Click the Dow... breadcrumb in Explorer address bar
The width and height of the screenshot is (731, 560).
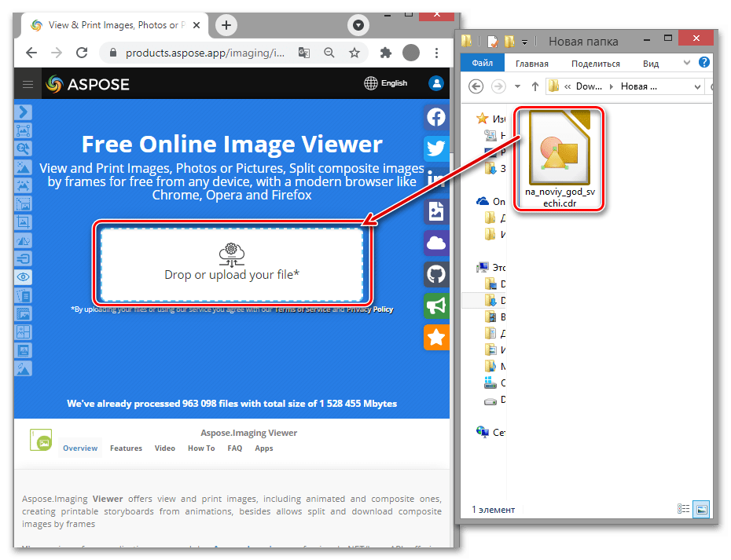590,86
